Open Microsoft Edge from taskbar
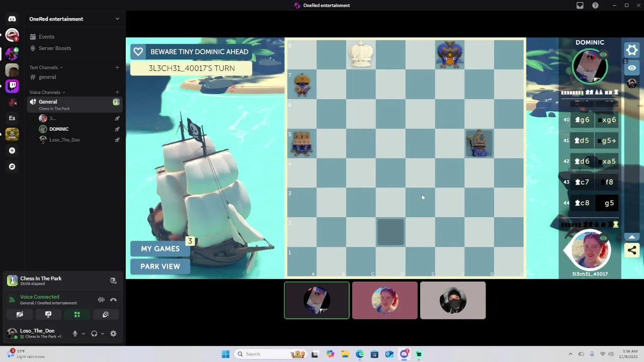644x362 pixels. click(360, 354)
